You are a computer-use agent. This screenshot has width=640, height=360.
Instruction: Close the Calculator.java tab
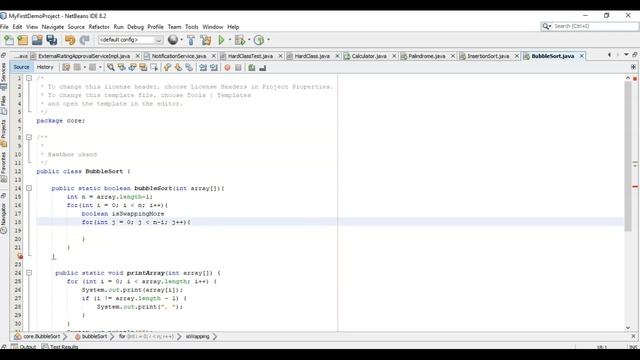[394, 56]
